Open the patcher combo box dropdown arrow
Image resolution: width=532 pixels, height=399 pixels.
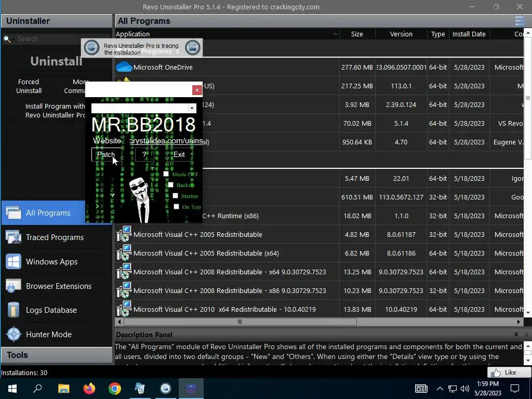coord(192,108)
